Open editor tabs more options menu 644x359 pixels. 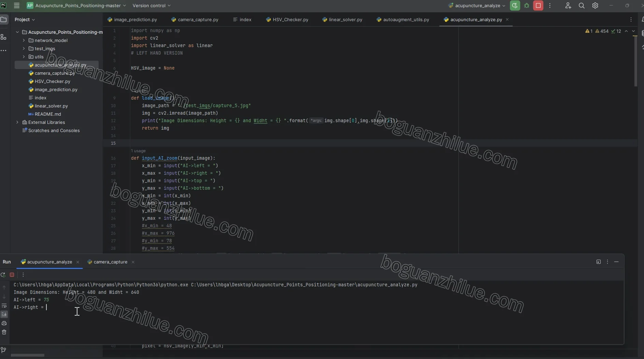click(631, 19)
